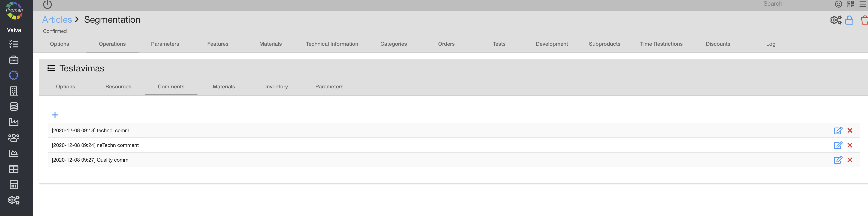
Task: Switch to the Technical Information tab
Action: 331,44
